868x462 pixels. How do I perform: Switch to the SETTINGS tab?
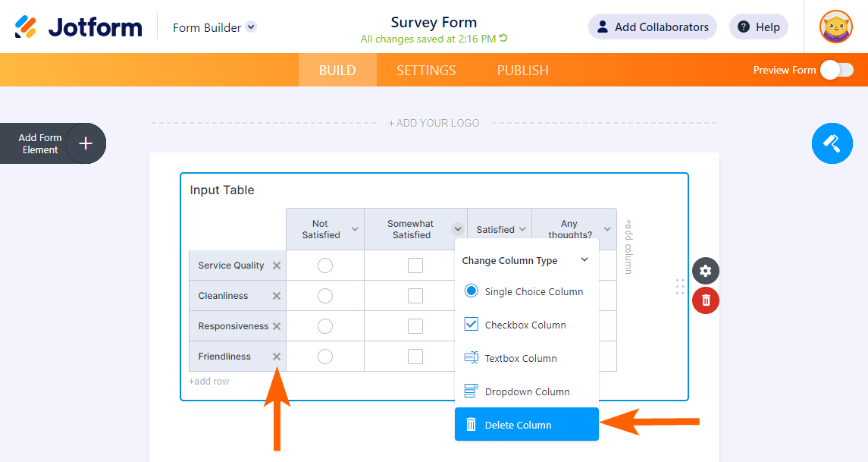tap(426, 70)
